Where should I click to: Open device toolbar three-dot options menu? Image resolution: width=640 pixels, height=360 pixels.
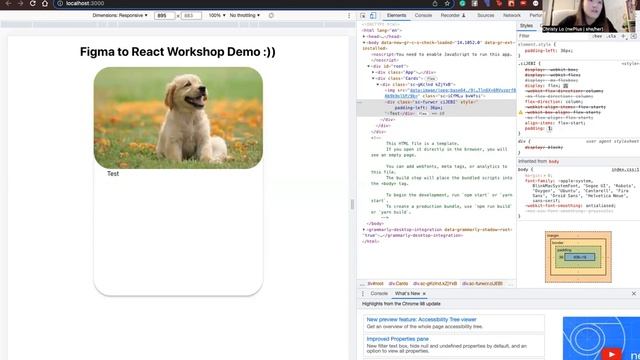coord(349,16)
